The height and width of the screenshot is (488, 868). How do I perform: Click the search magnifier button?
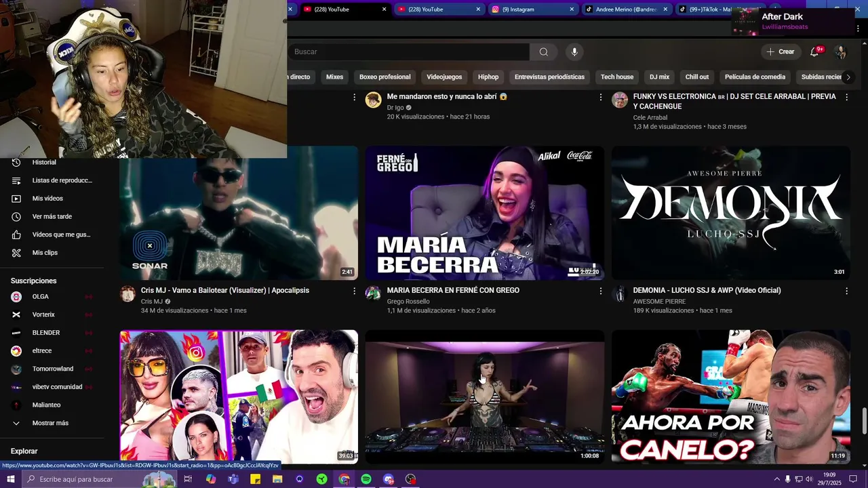pyautogui.click(x=543, y=52)
